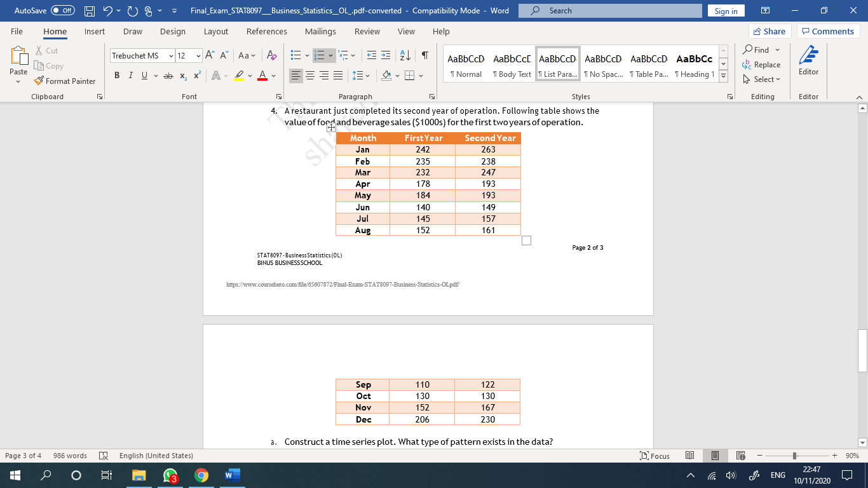868x488 pixels.
Task: Click the Copy icon in Clipboard group
Action: pos(39,65)
